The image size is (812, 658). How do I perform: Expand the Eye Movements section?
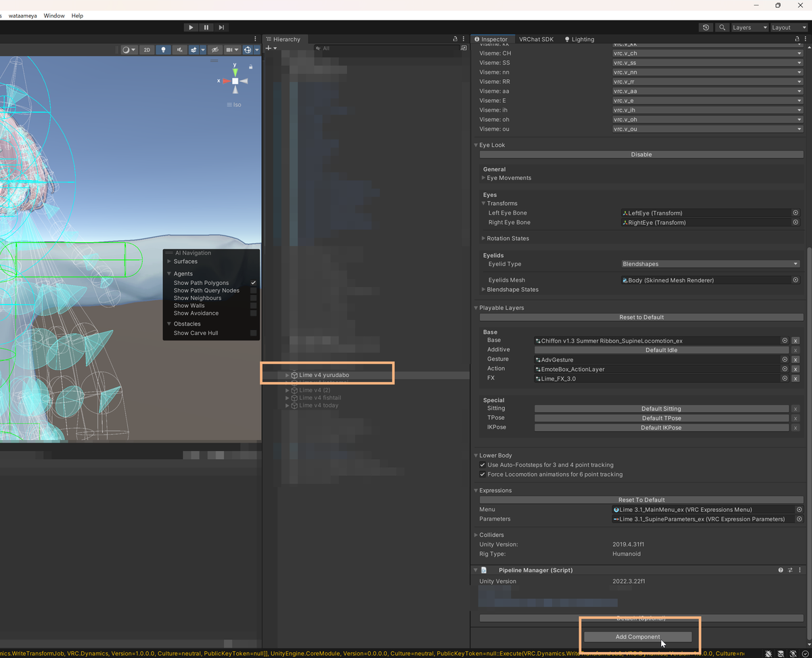click(484, 178)
